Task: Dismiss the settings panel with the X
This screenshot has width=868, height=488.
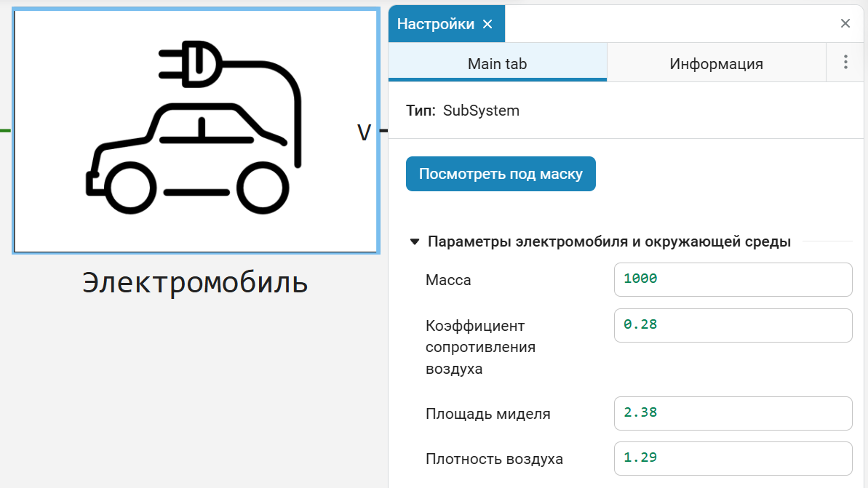Action: click(x=845, y=23)
